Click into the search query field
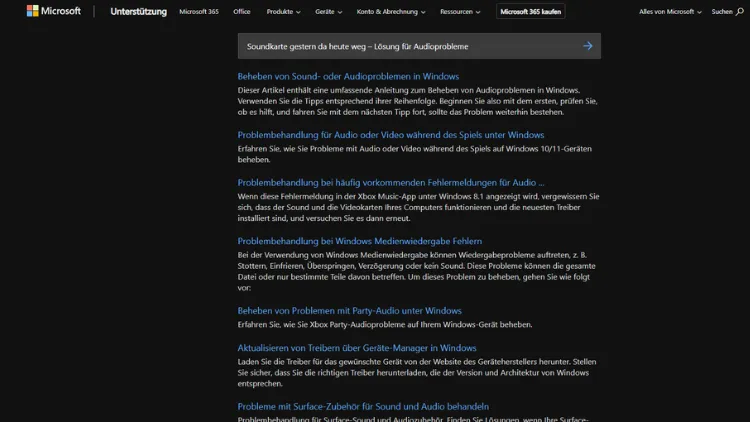The width and height of the screenshot is (750, 422). (400, 46)
